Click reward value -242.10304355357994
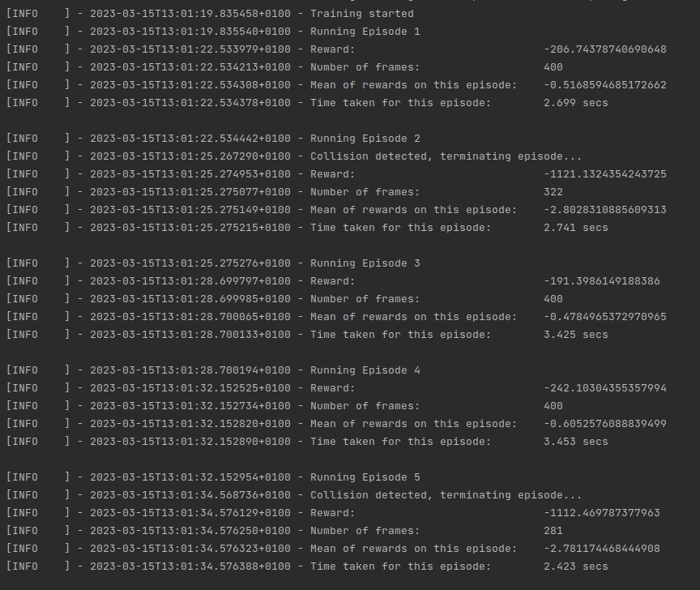This screenshot has height=590, width=700. tap(605, 388)
